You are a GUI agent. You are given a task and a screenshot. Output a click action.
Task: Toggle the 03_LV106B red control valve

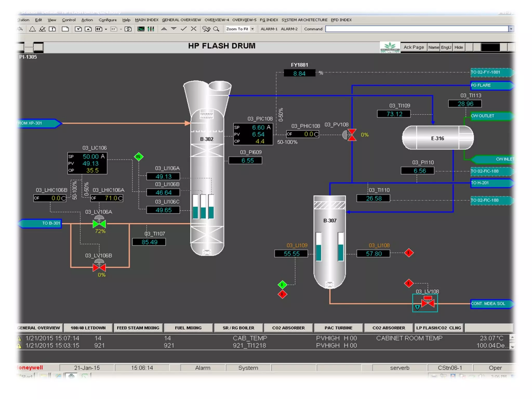click(x=99, y=267)
